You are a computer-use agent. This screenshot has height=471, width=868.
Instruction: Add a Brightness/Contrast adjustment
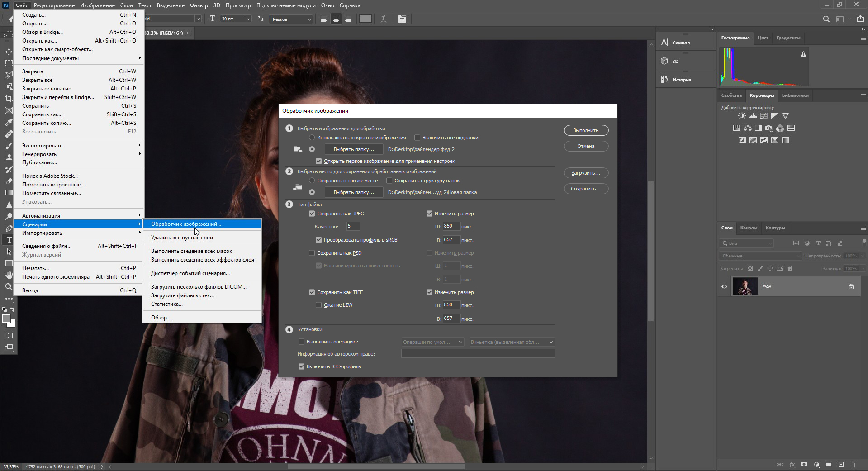(x=742, y=116)
